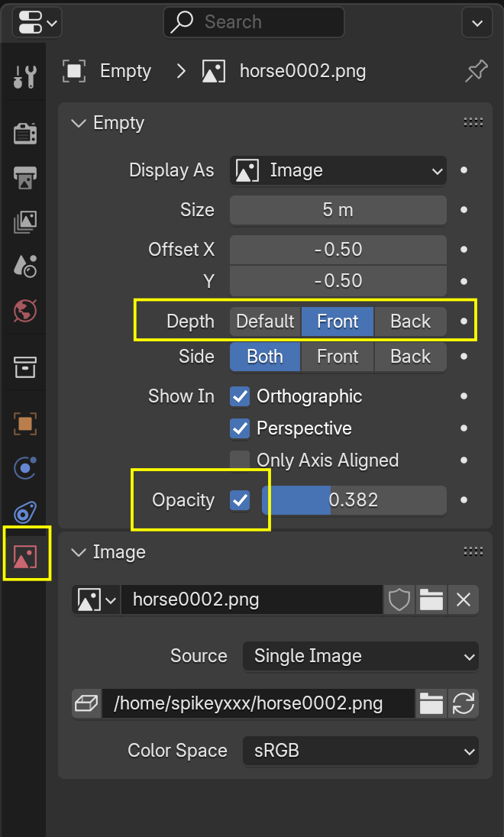The height and width of the screenshot is (837, 504).
Task: Disable the Orthographic show-in checkbox
Action: [240, 396]
